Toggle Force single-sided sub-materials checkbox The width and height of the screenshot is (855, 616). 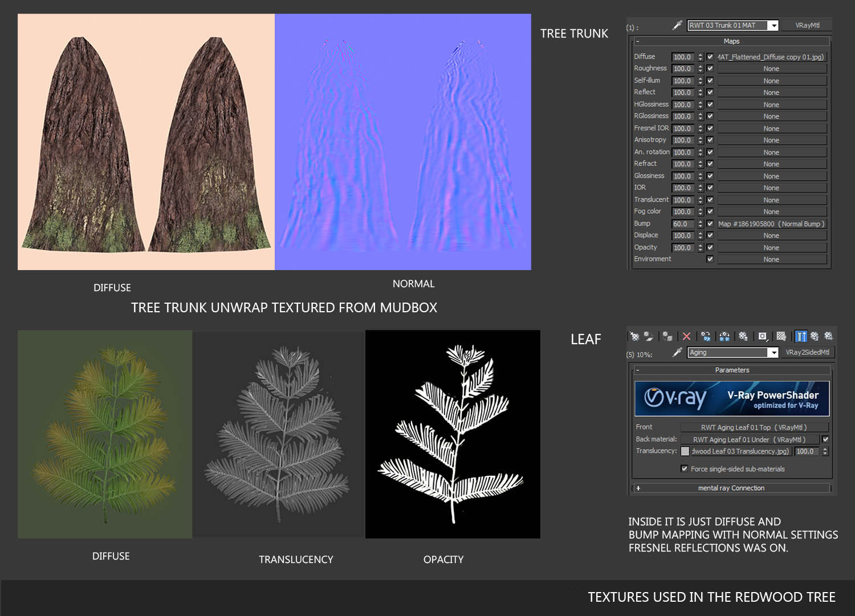tap(684, 469)
